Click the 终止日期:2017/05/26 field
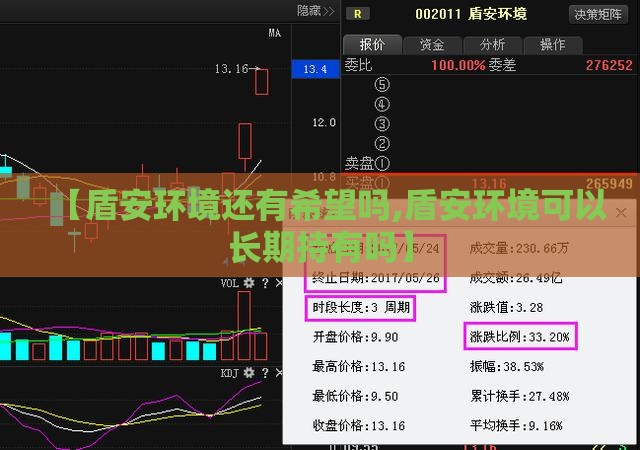This screenshot has height=450, width=640. (376, 278)
